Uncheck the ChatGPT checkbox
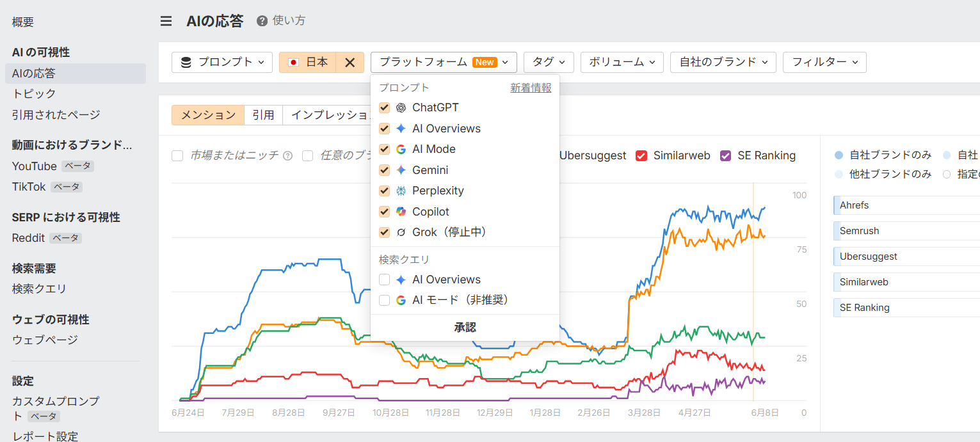The image size is (980, 442). (x=385, y=107)
